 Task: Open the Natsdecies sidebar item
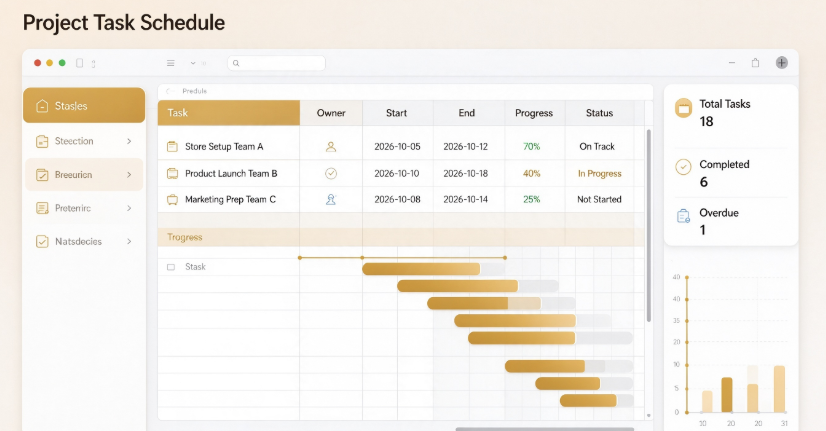pyautogui.click(x=84, y=241)
